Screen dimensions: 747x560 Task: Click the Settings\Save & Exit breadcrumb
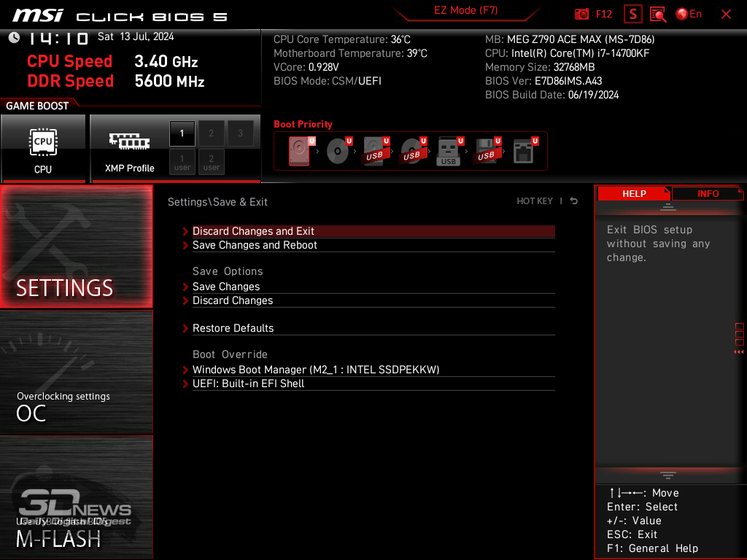tap(217, 202)
